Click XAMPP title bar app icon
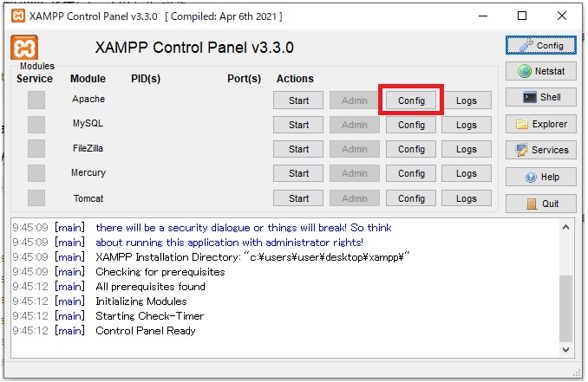 coord(18,16)
